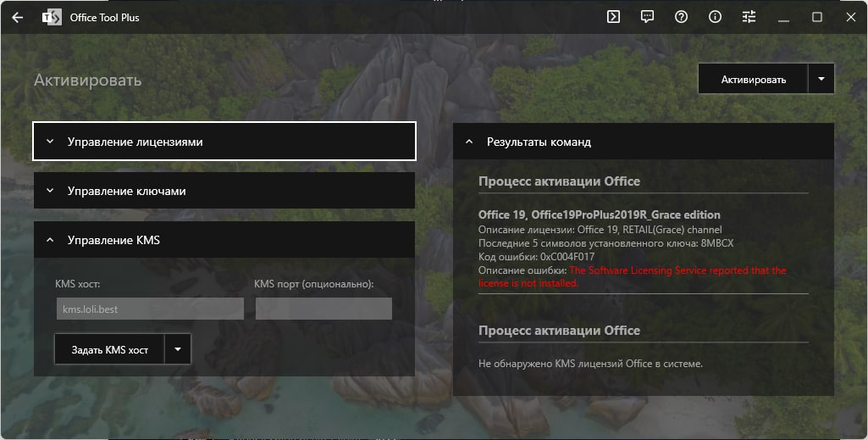Open the dropdown arrow next to Активировать
This screenshot has width=868, height=440.
[821, 79]
